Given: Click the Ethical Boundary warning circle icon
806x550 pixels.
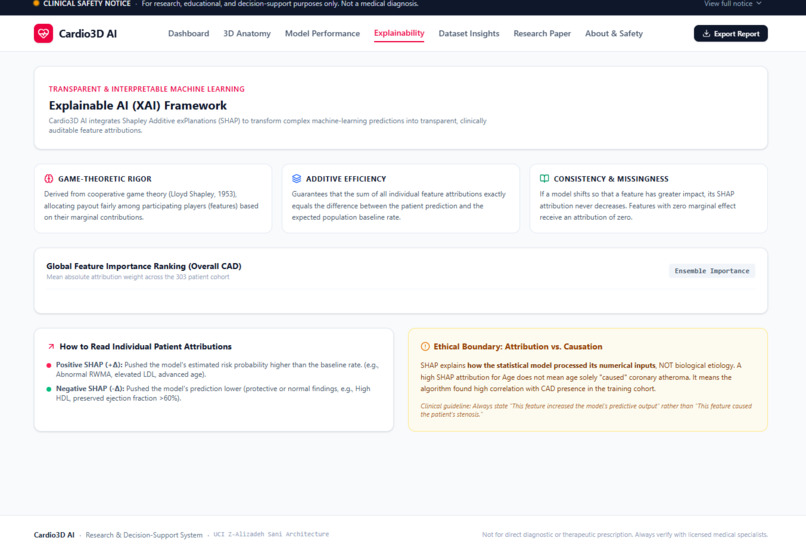Looking at the screenshot, I should pyautogui.click(x=425, y=346).
